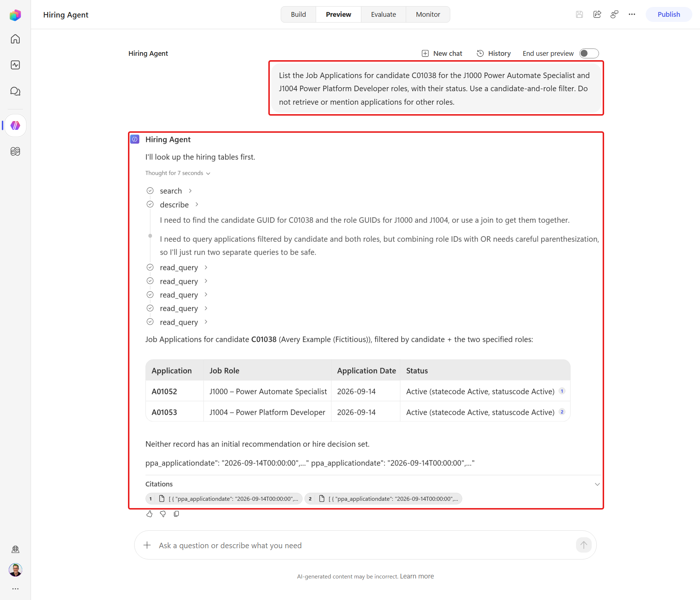The image size is (700, 600).
Task: Select the purple agent icon in sidebar
Action: (15, 125)
